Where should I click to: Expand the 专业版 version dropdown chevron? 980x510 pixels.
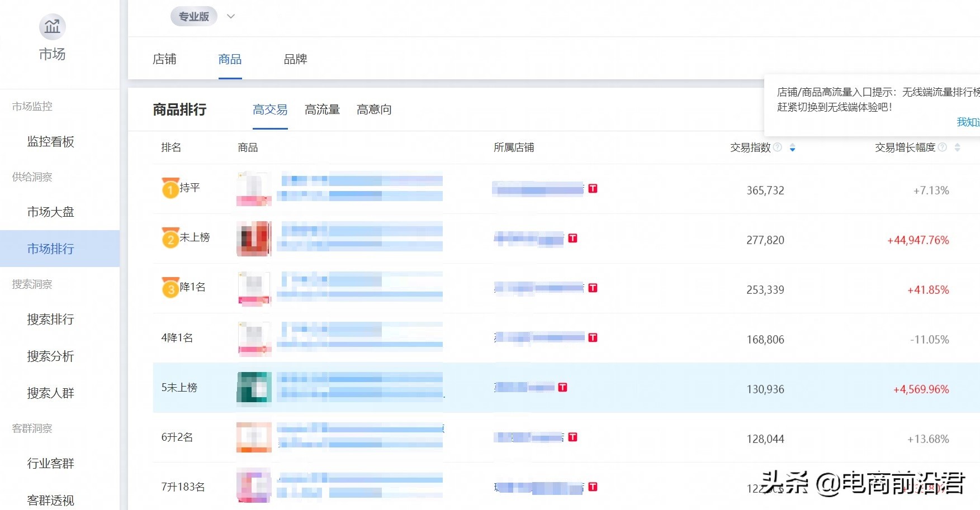click(x=231, y=17)
